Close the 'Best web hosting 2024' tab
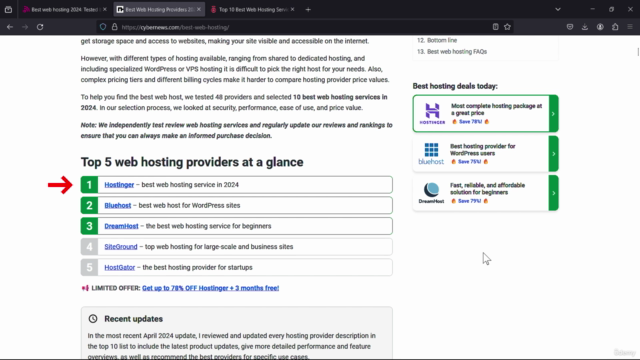This screenshot has height=360, width=640. click(x=105, y=9)
